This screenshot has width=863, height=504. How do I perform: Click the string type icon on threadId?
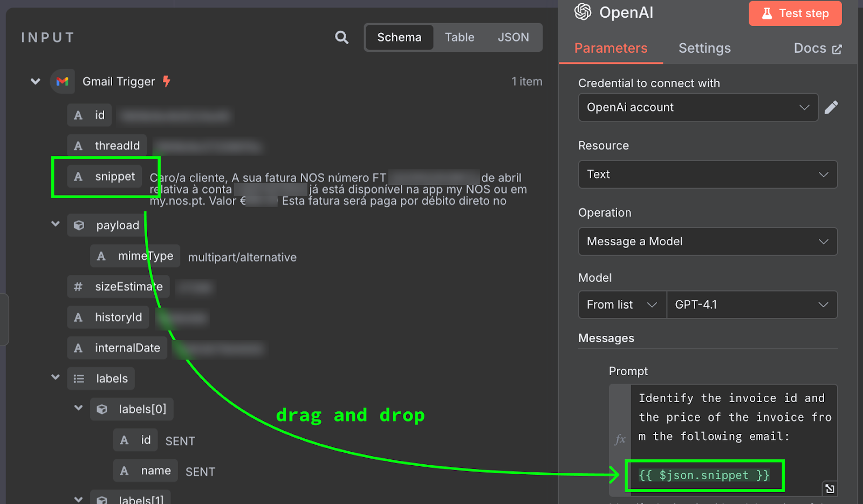tap(78, 146)
